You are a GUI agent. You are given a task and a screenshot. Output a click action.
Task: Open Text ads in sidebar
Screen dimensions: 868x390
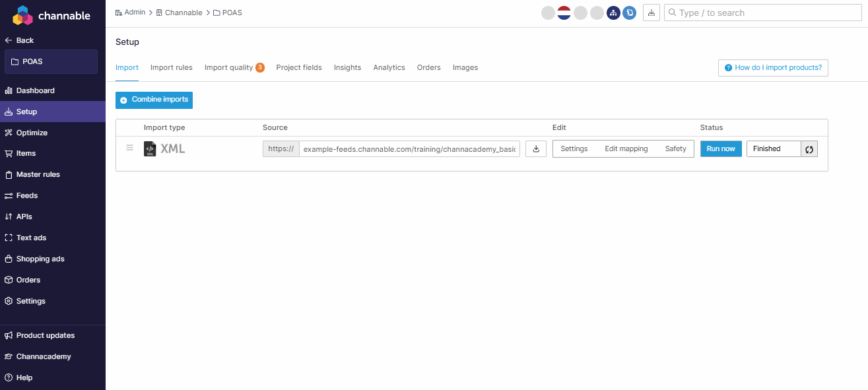[x=53, y=238]
